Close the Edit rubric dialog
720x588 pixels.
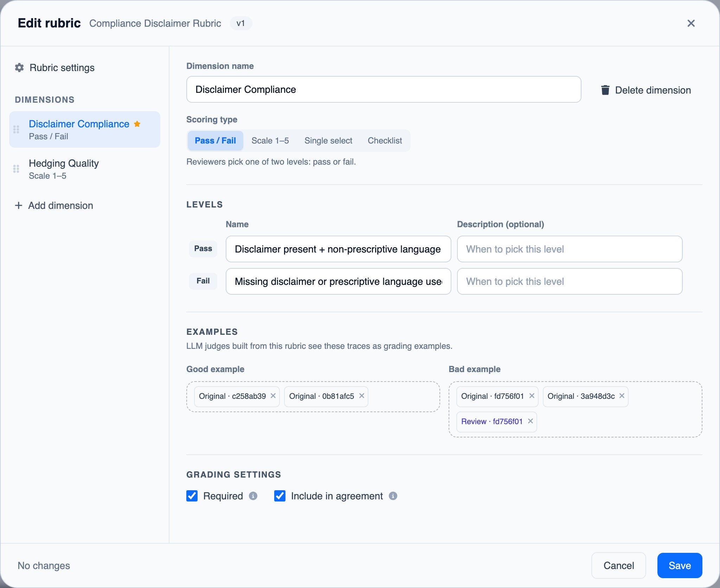click(x=691, y=23)
